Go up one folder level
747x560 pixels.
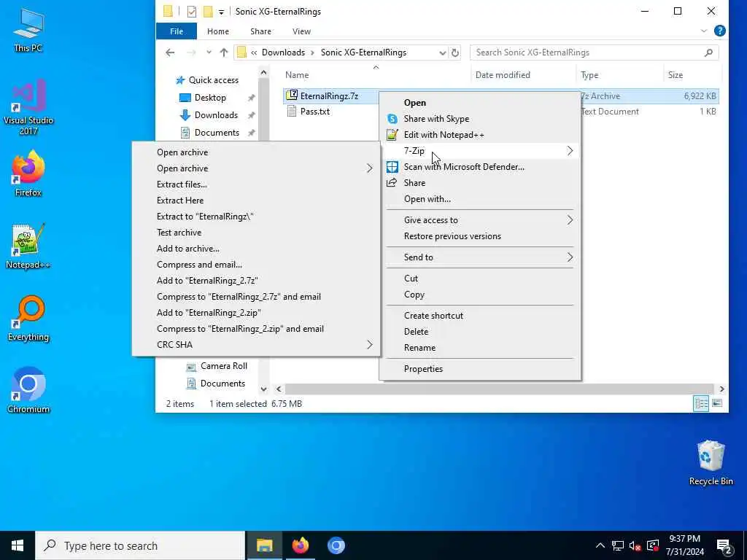[x=223, y=52]
